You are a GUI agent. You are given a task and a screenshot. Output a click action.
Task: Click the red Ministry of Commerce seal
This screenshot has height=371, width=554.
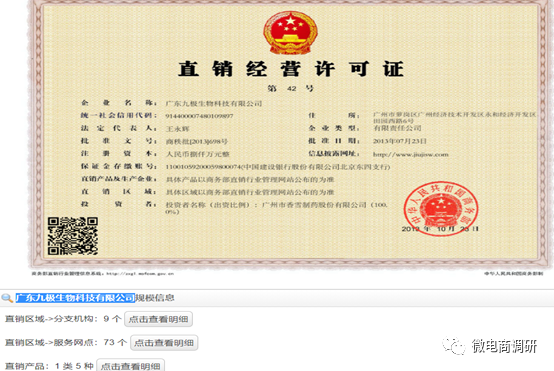pyautogui.click(x=441, y=209)
